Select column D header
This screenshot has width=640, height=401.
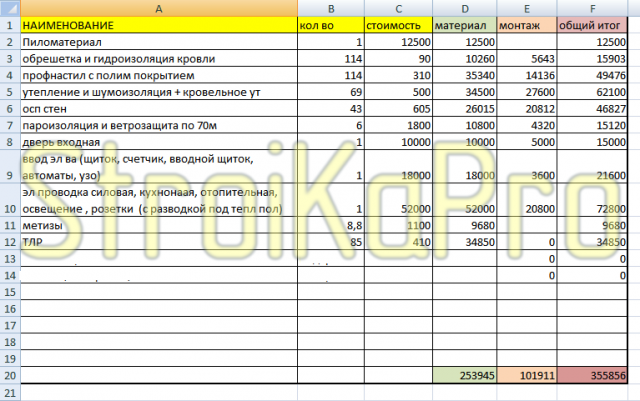(464, 8)
